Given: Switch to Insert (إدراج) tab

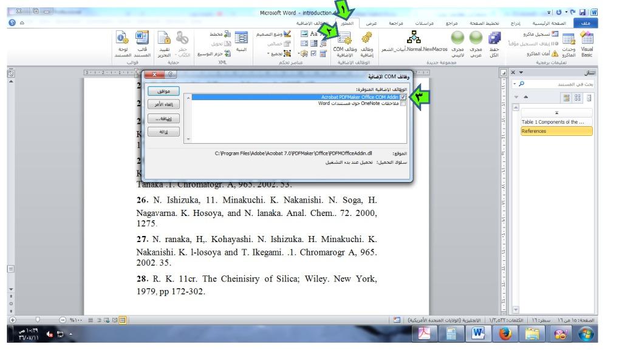Looking at the screenshot, I should click(515, 24).
